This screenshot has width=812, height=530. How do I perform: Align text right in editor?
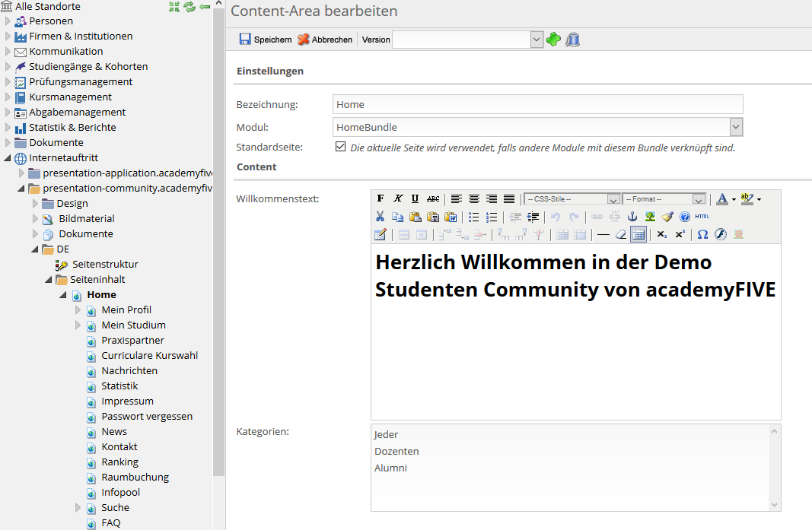[x=492, y=198]
